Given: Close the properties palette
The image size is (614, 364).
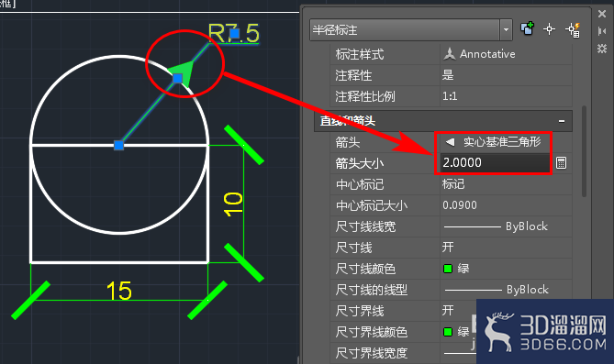Looking at the screenshot, I should pyautogui.click(x=602, y=14).
